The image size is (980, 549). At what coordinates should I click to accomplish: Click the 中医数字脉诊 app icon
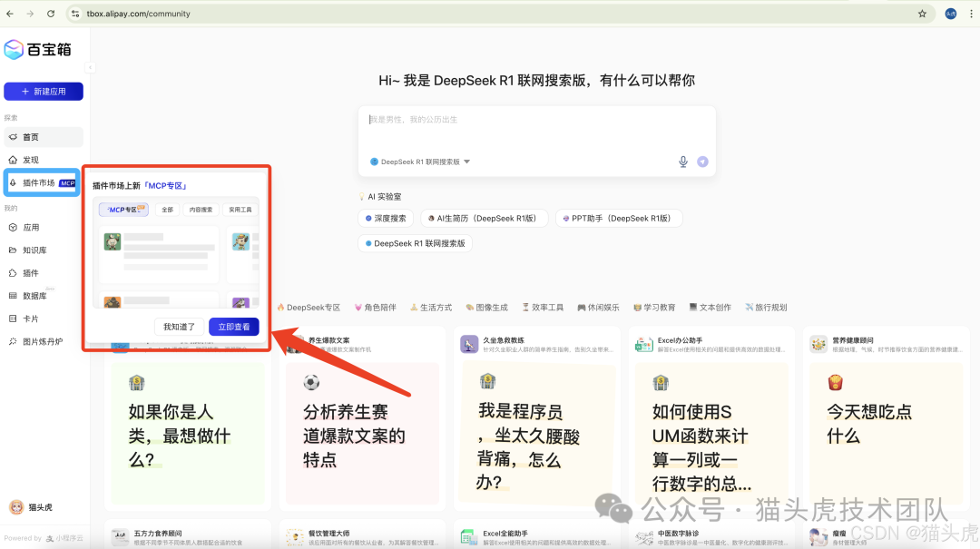(643, 537)
